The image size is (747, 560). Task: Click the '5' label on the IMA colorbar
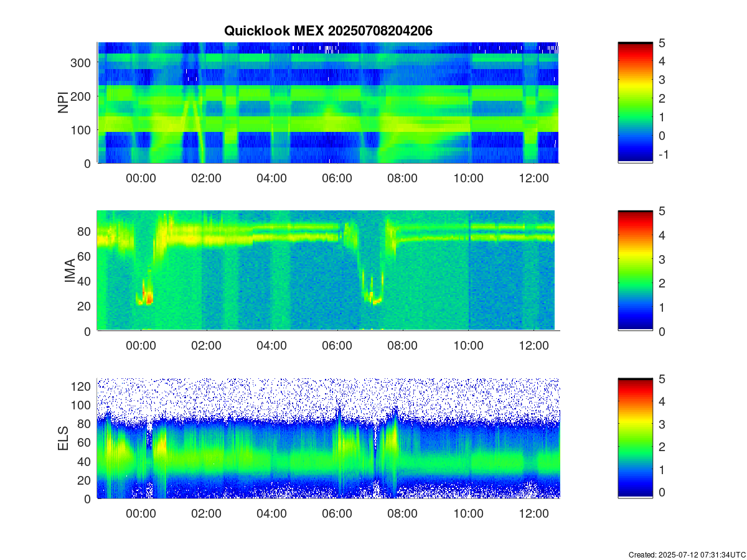pyautogui.click(x=663, y=210)
